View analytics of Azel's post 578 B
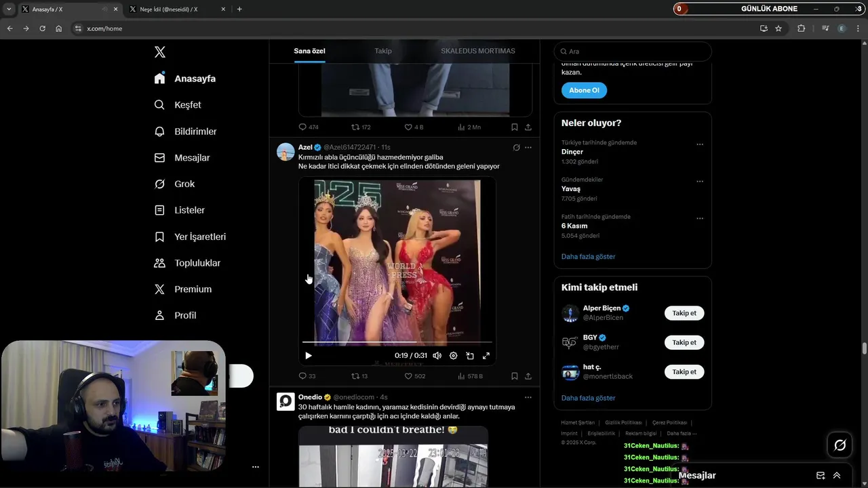The image size is (868, 488). click(470, 376)
